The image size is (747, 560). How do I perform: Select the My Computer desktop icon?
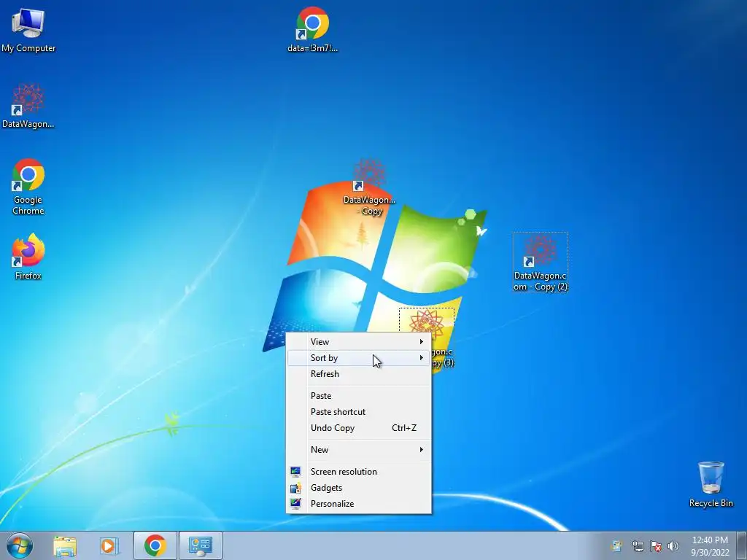click(28, 29)
